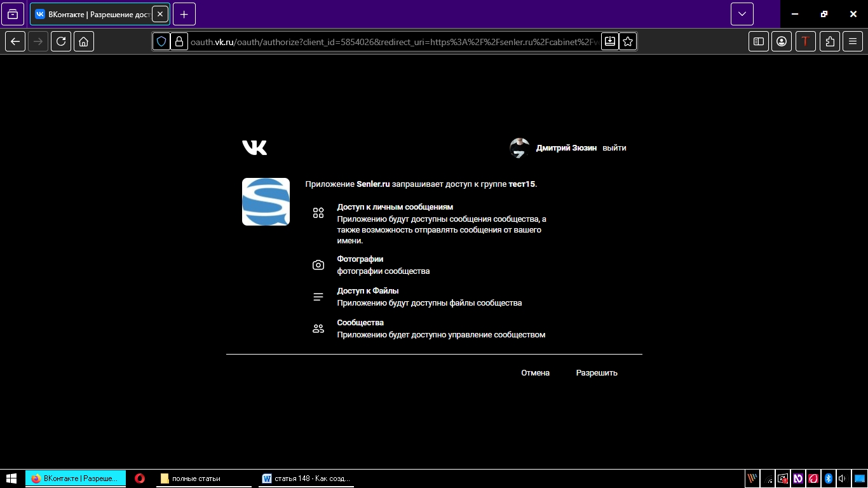
Task: Click the VK logo icon
Action: (254, 148)
